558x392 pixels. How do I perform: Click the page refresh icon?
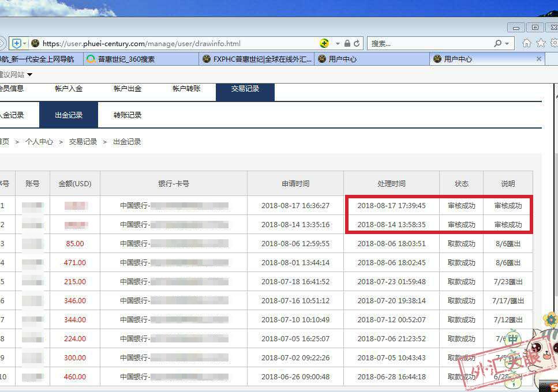pyautogui.click(x=357, y=43)
